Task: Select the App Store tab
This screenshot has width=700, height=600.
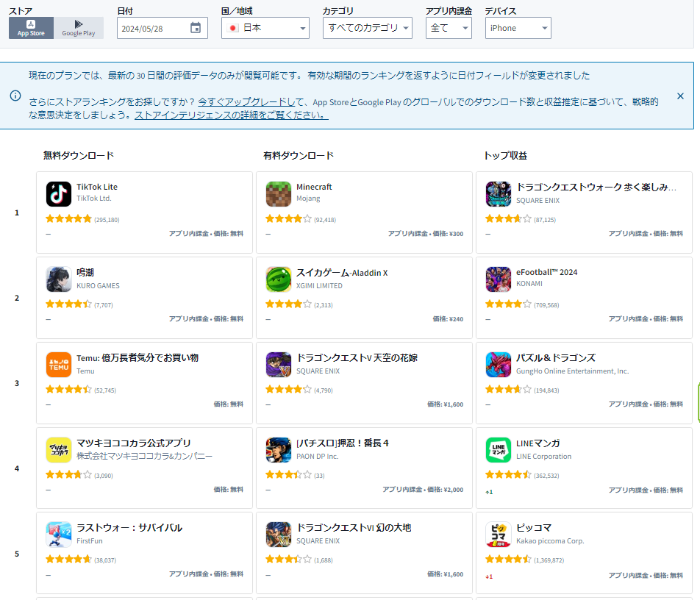Action: 31,28
